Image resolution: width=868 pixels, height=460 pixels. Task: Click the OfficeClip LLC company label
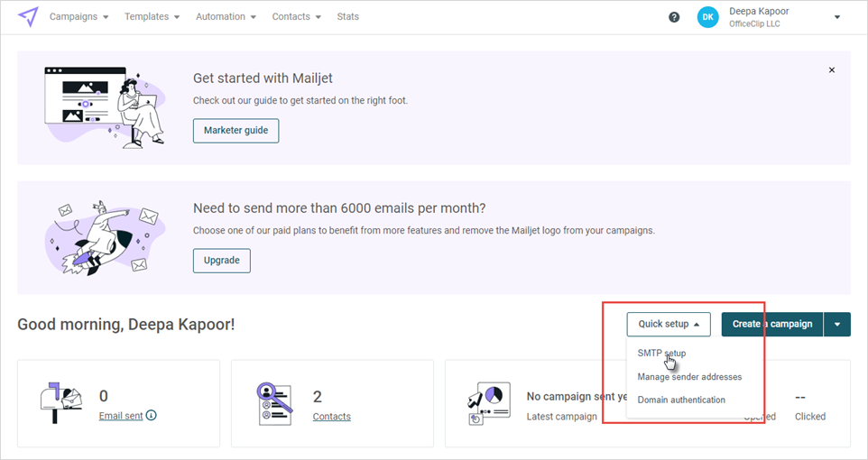click(754, 23)
